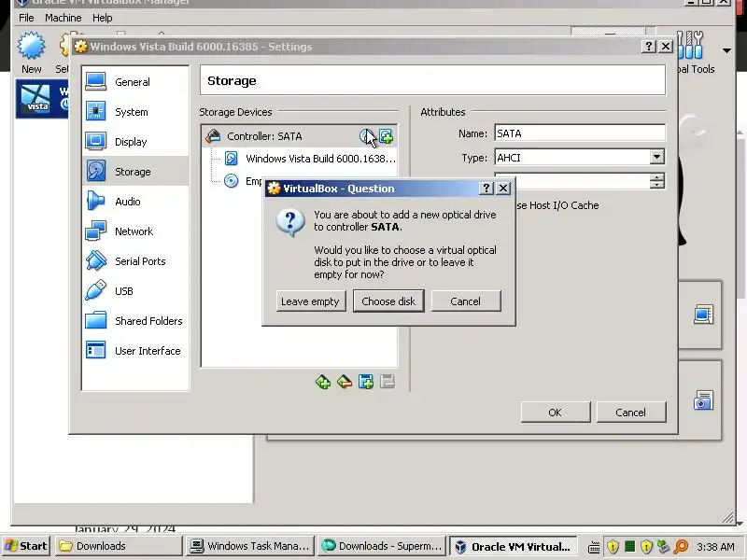Click the Start button on taskbar
The image size is (747, 560).
tap(26, 546)
